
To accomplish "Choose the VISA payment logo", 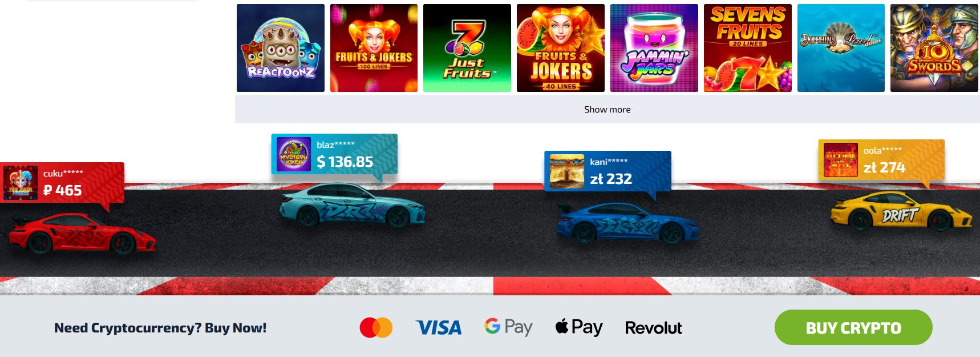I will 439,328.
